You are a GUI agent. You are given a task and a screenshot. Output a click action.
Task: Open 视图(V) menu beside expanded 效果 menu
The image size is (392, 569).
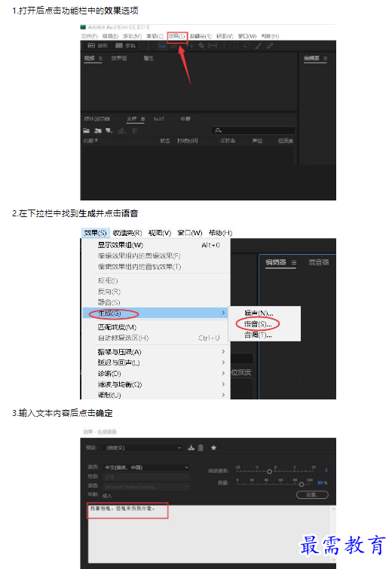coord(160,233)
